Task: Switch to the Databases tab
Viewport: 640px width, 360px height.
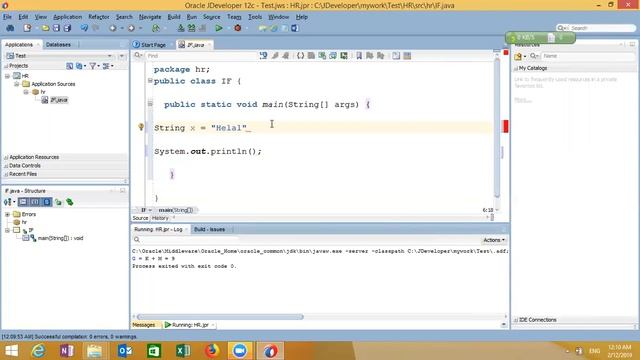Action: pyautogui.click(x=58, y=44)
